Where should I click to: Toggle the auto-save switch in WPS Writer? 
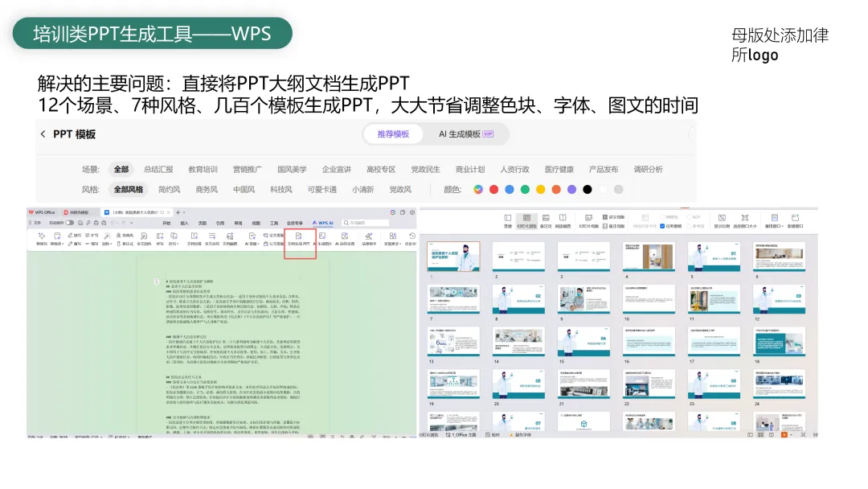point(69,223)
